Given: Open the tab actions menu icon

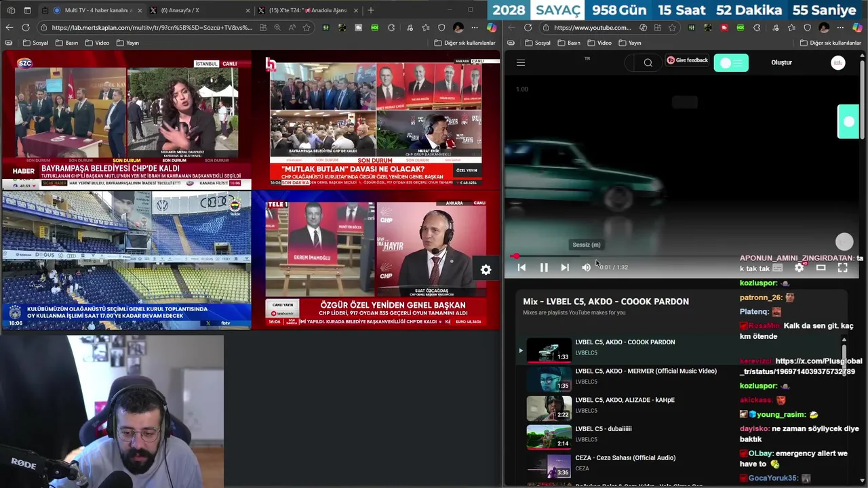Looking at the screenshot, I should pyautogui.click(x=27, y=10).
